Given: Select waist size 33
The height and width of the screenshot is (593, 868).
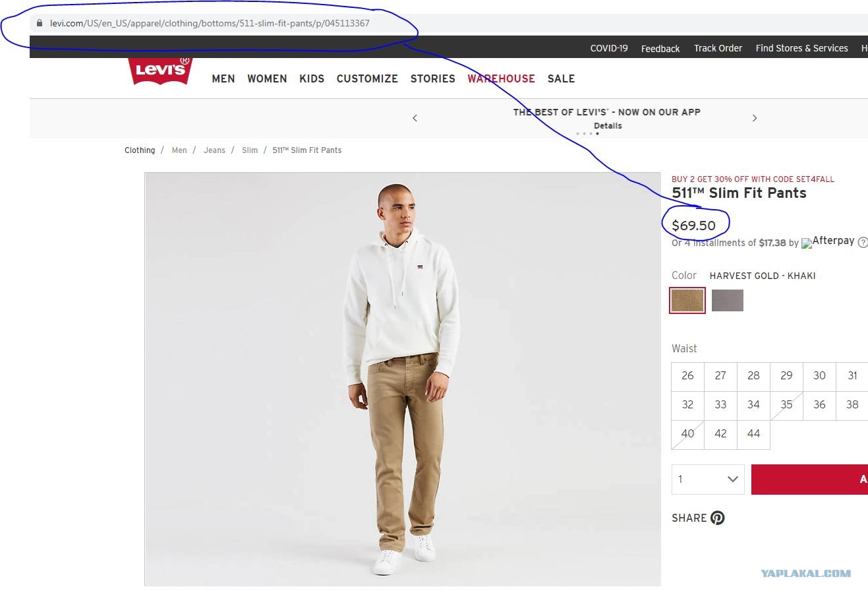Looking at the screenshot, I should pos(720,405).
